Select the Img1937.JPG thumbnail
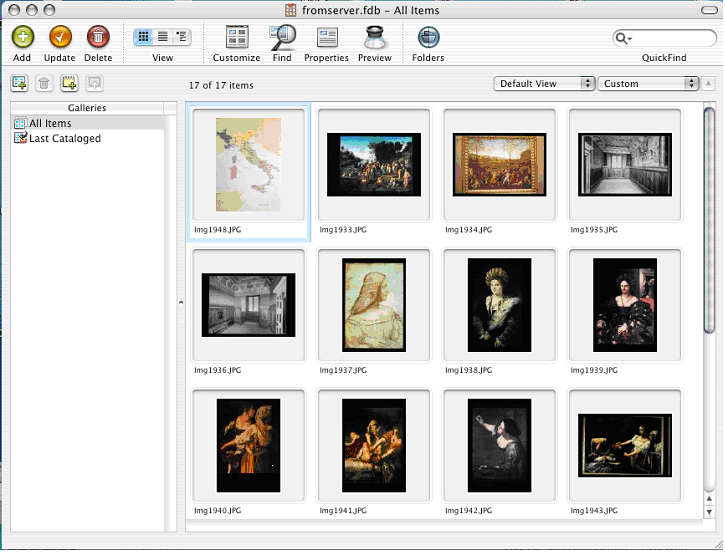 click(374, 305)
